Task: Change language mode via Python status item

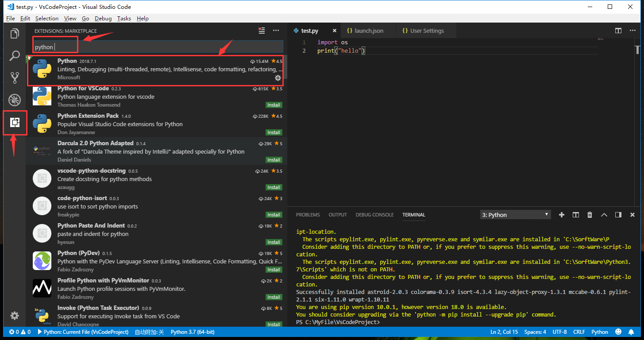Action: 600,332
